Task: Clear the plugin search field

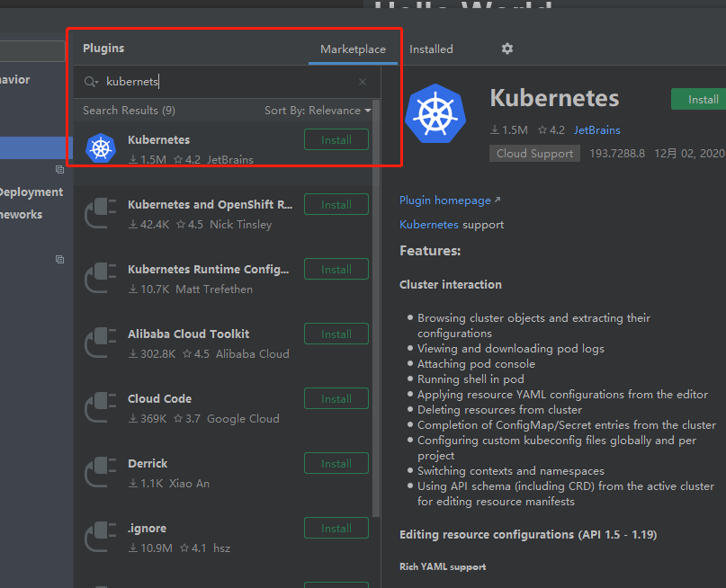Action: tap(363, 82)
